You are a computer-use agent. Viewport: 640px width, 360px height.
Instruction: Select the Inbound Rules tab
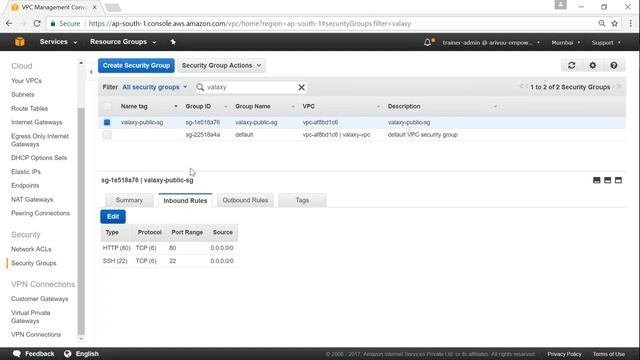185,200
